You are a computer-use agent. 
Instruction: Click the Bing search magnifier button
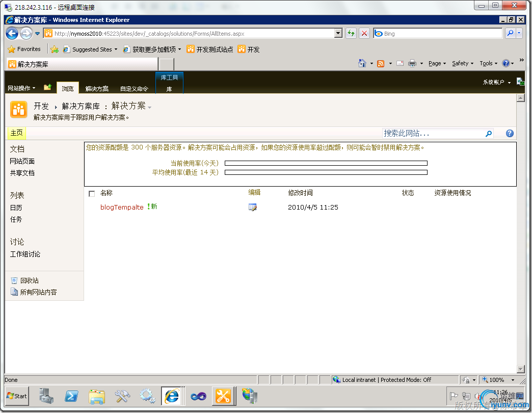click(510, 33)
